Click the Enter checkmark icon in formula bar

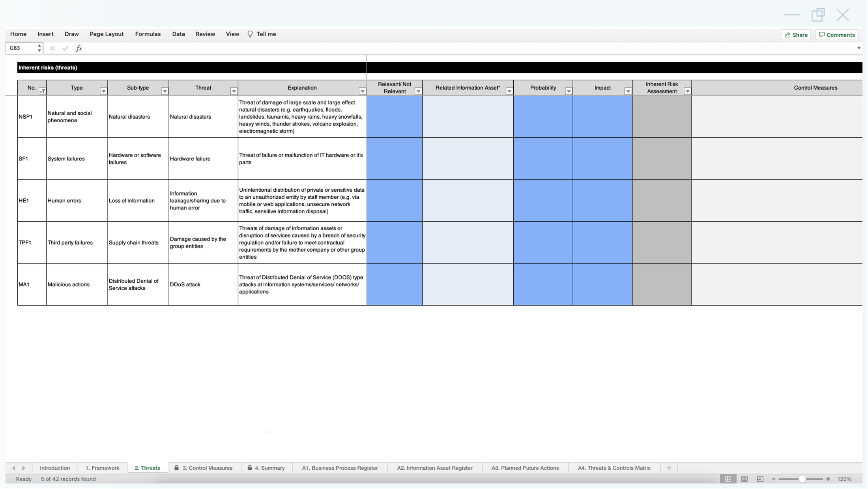[x=65, y=48]
